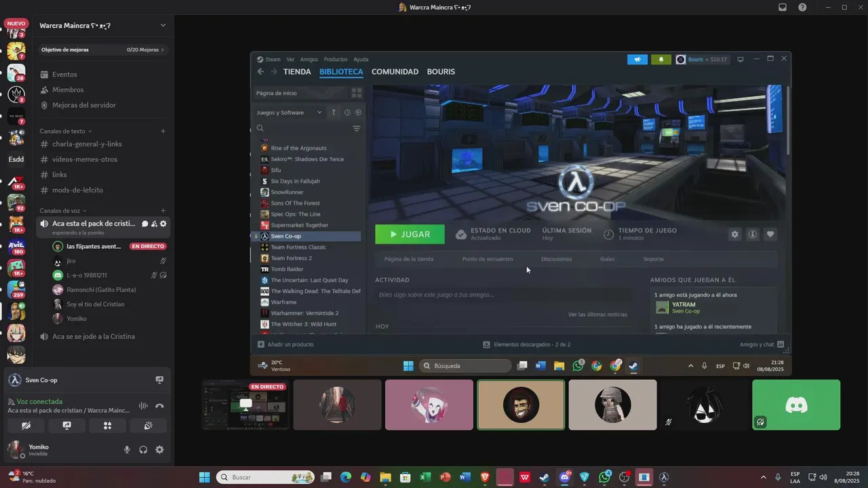Click Steam game settings gear in stream

point(734,234)
